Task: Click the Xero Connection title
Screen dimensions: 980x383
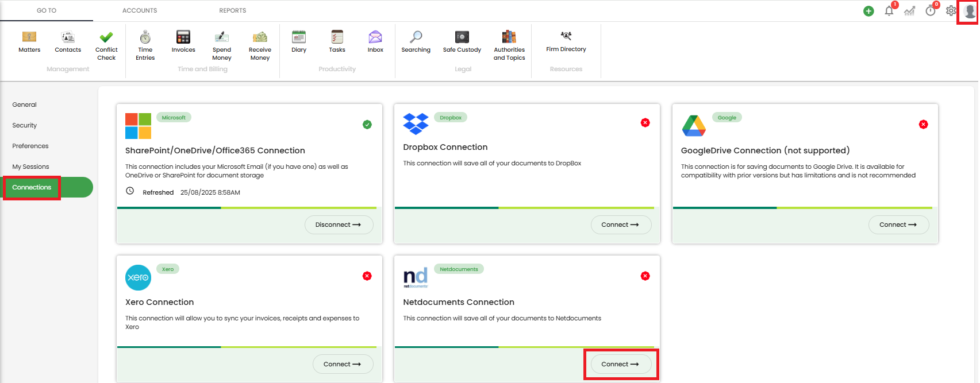Action: pyautogui.click(x=160, y=302)
